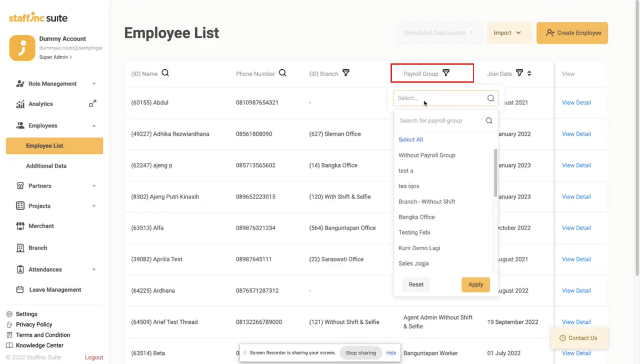
Task: Click the Attendances badge icon
Action: (20, 269)
